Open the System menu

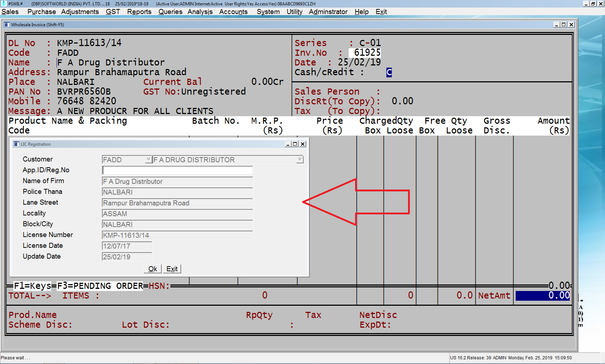(x=268, y=12)
